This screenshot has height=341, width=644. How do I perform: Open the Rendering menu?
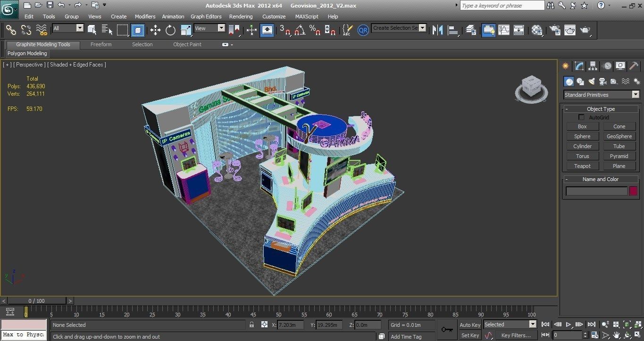coord(241,17)
